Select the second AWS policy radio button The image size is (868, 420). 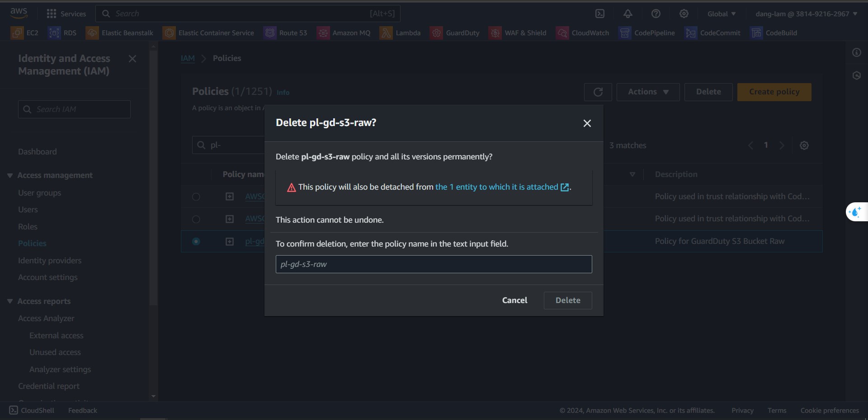click(x=196, y=219)
